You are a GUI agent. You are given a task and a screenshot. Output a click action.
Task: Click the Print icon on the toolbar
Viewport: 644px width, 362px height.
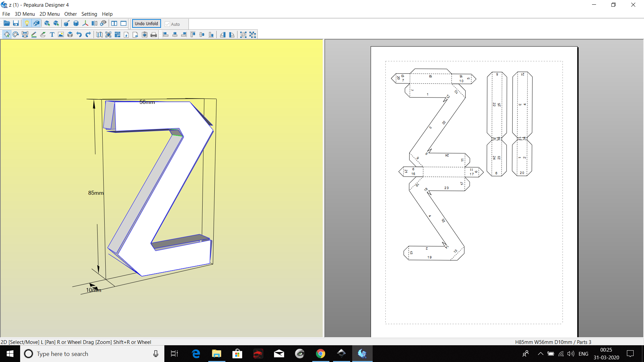coord(154,35)
